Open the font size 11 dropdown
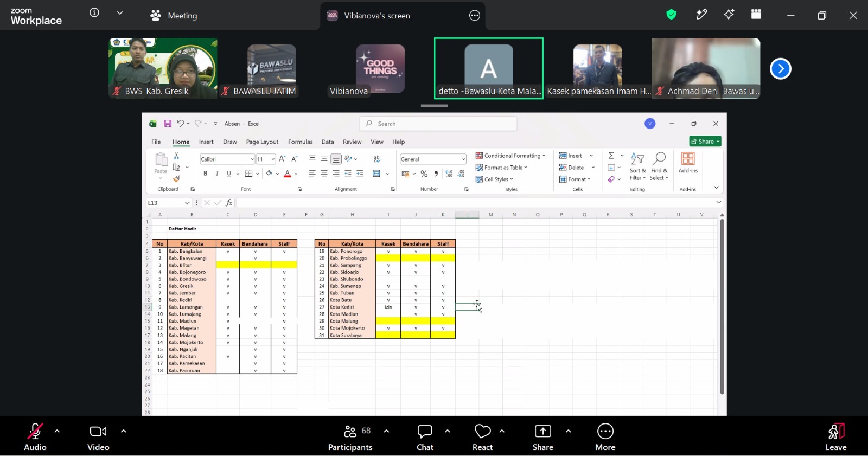 pos(273,159)
